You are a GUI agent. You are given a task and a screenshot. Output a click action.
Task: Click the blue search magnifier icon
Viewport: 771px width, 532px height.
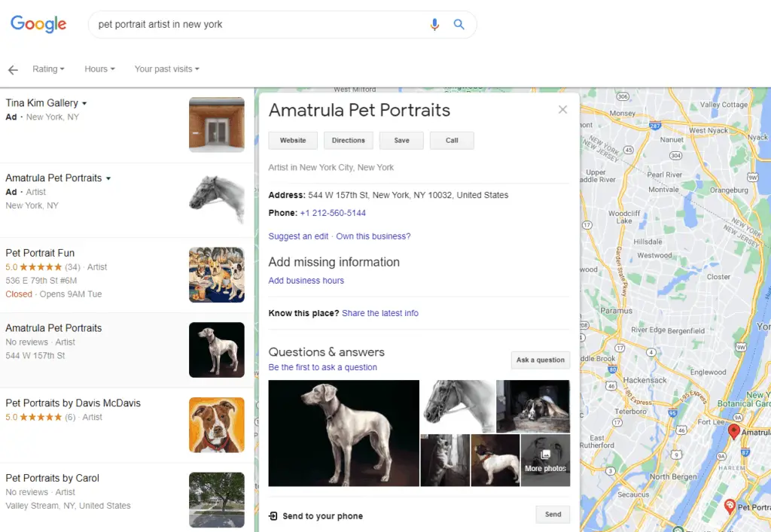[x=459, y=24]
